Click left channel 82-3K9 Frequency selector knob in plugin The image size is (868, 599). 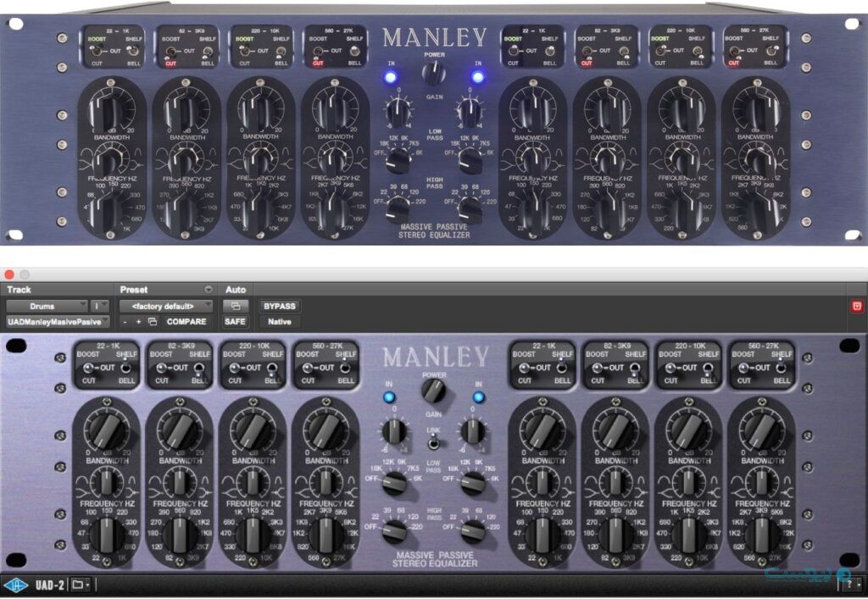click(x=180, y=536)
